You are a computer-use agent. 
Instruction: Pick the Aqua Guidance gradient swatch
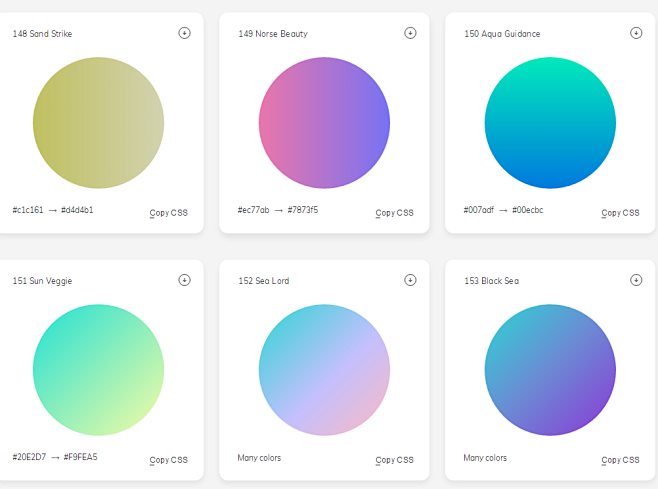(550, 123)
